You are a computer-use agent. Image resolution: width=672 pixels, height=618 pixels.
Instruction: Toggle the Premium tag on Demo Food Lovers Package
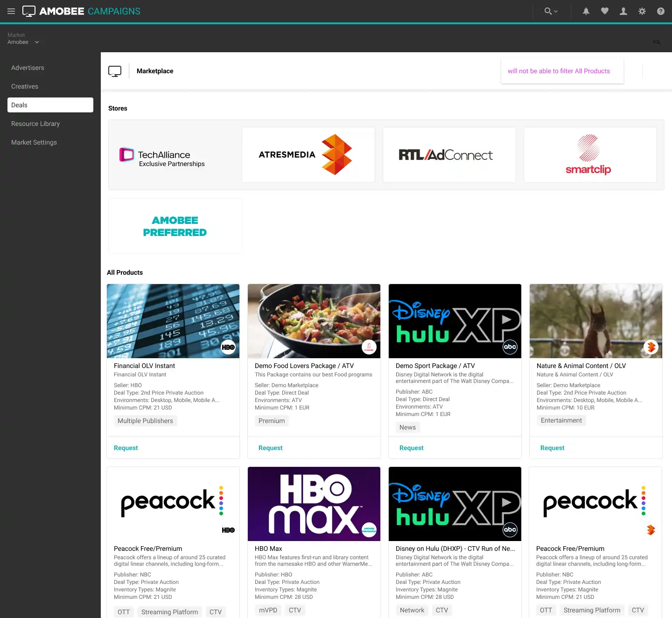tap(272, 421)
